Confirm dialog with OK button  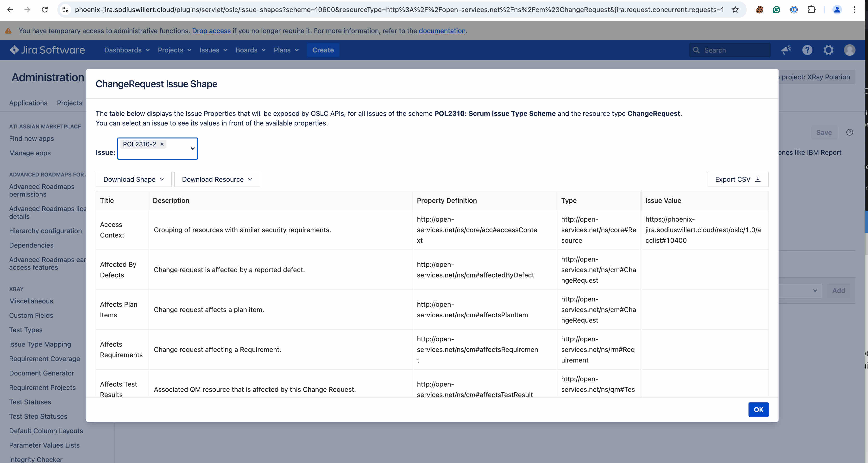[759, 409]
